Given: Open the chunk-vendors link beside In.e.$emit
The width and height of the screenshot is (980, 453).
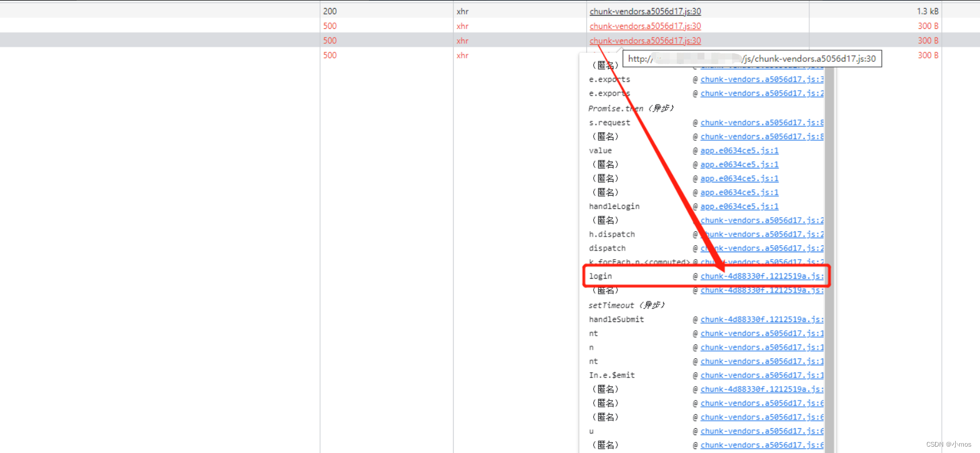Looking at the screenshot, I should 762,376.
